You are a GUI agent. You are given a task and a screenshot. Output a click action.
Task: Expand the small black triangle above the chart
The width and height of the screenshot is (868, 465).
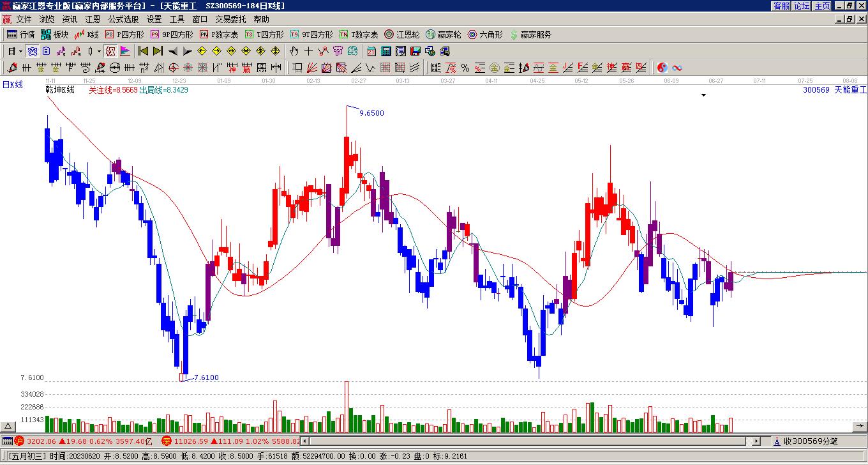click(x=703, y=95)
